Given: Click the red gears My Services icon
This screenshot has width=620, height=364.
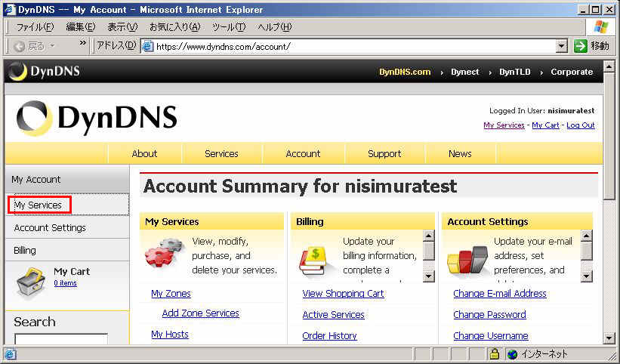Looking at the screenshot, I should click(x=165, y=254).
